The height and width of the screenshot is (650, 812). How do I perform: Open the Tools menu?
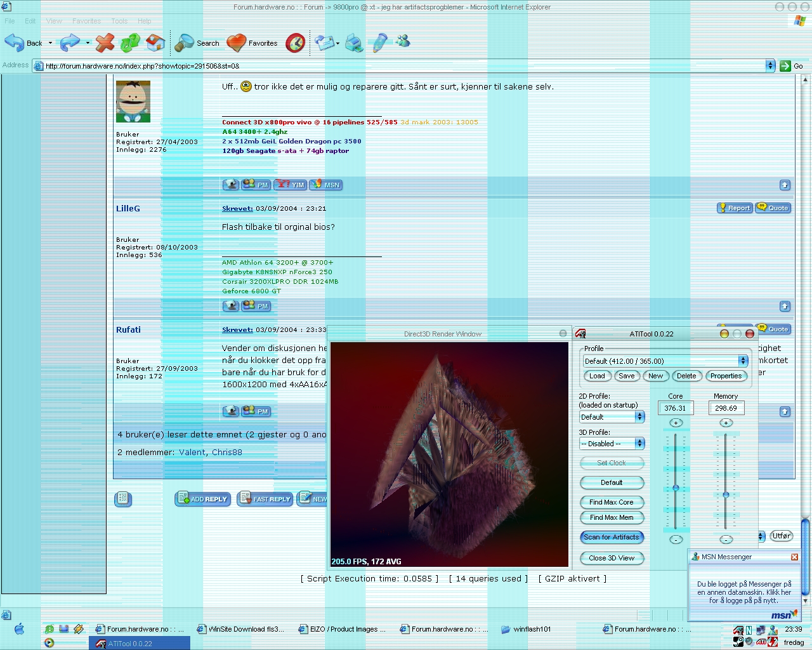(x=119, y=21)
